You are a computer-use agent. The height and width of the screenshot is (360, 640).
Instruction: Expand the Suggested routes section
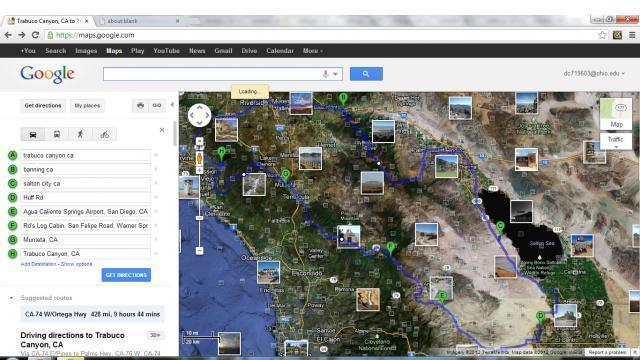pos(12,298)
